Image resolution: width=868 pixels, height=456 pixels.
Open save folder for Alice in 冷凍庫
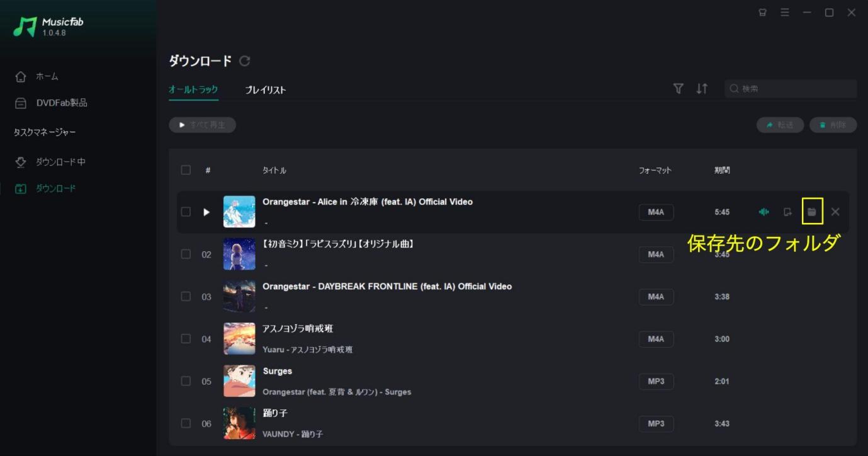pos(812,212)
